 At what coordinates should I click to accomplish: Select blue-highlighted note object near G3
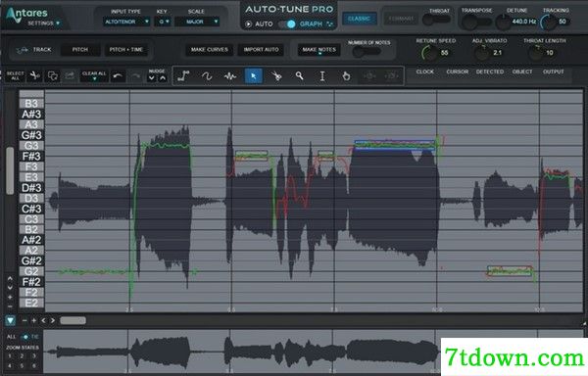point(395,145)
